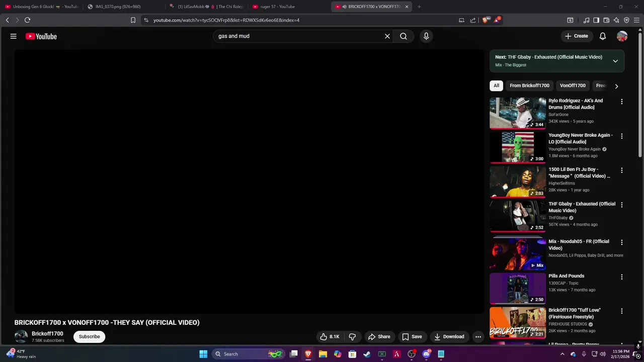Click the browser address bar URL

(x=226, y=20)
